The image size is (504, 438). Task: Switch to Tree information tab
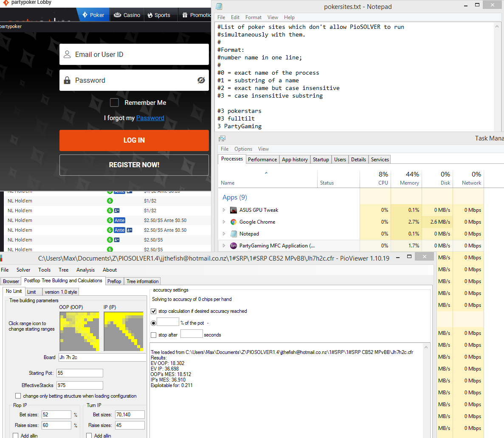(142, 281)
